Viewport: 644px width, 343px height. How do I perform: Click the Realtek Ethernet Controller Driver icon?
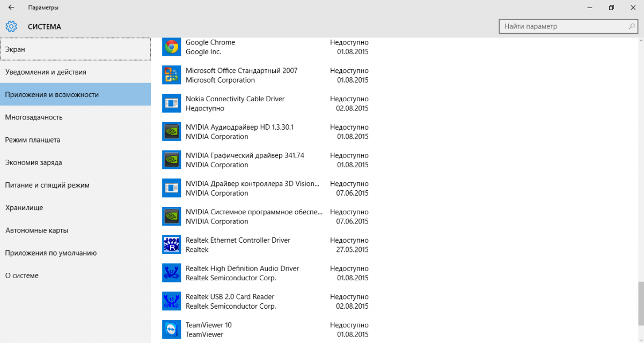pos(171,245)
